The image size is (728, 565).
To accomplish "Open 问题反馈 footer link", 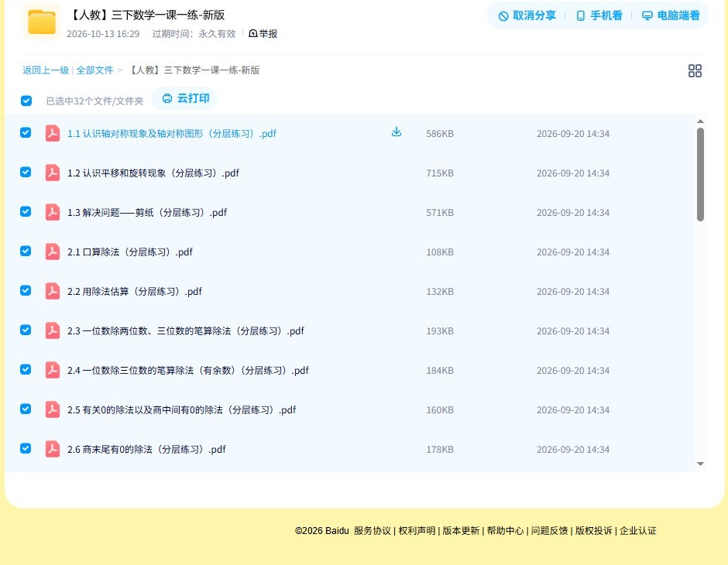I will pos(550,531).
